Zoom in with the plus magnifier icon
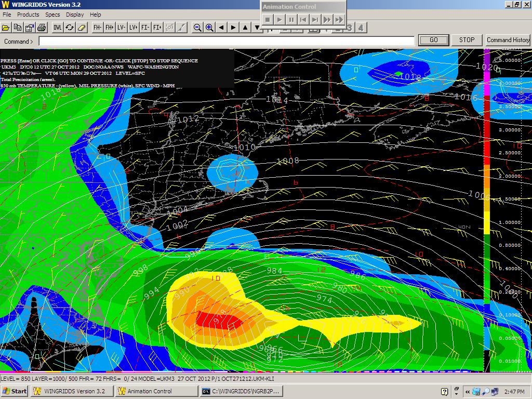The height and width of the screenshot is (399, 532). [209, 28]
